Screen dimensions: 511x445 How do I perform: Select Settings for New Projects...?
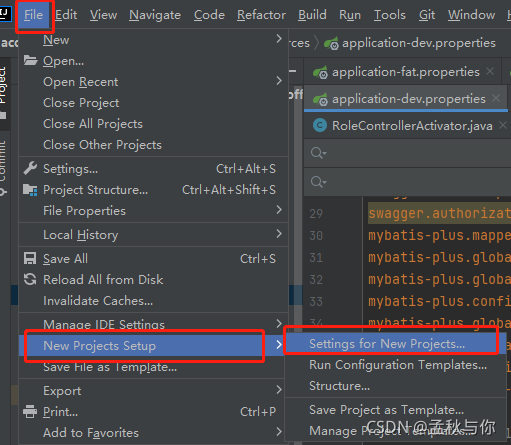(396, 344)
